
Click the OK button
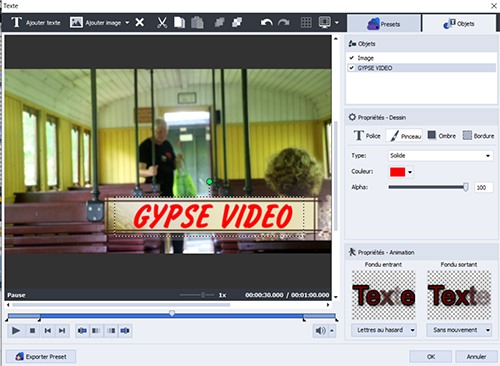[431, 357]
